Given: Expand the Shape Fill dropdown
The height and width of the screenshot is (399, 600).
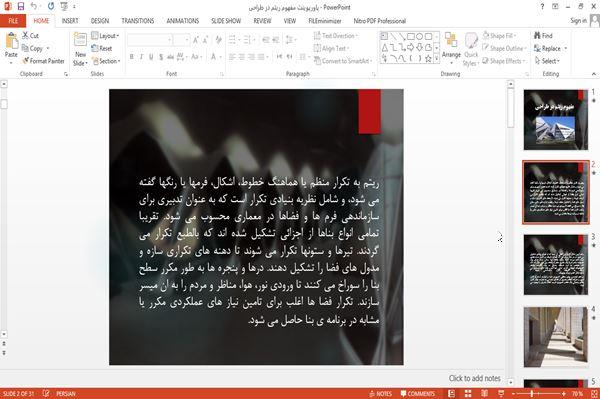Looking at the screenshot, I should [499, 36].
